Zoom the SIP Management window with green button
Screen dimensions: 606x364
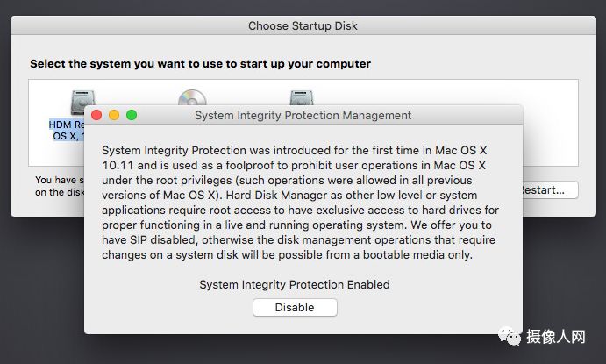pyautogui.click(x=132, y=115)
